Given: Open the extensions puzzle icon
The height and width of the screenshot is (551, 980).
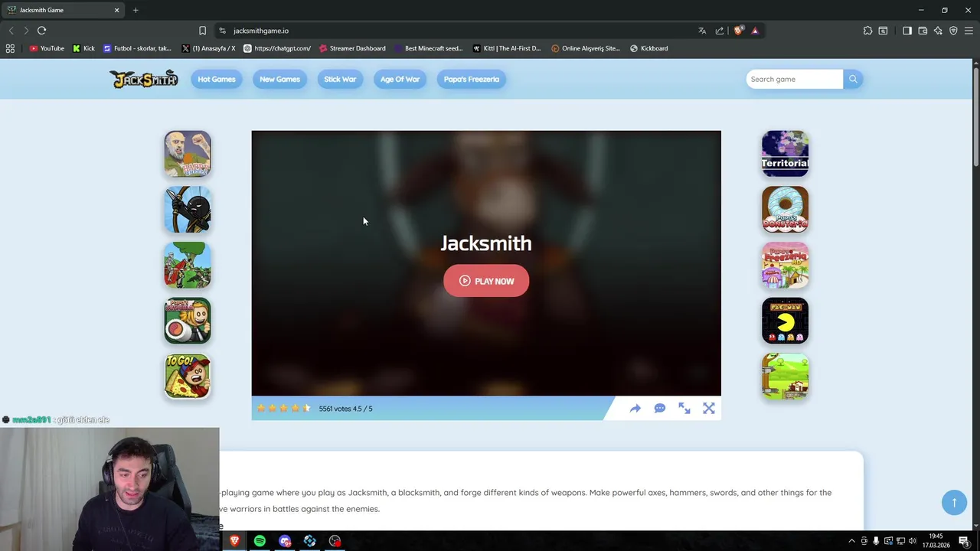Looking at the screenshot, I should point(867,31).
